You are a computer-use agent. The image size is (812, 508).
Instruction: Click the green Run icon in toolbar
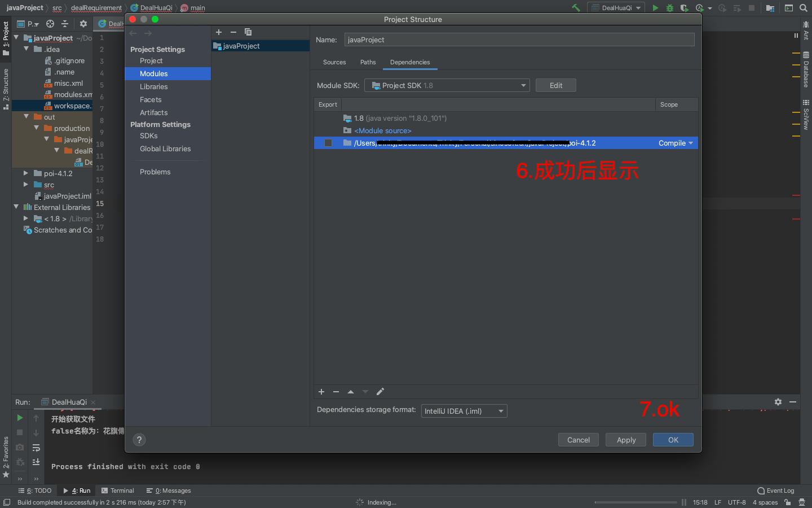655,8
